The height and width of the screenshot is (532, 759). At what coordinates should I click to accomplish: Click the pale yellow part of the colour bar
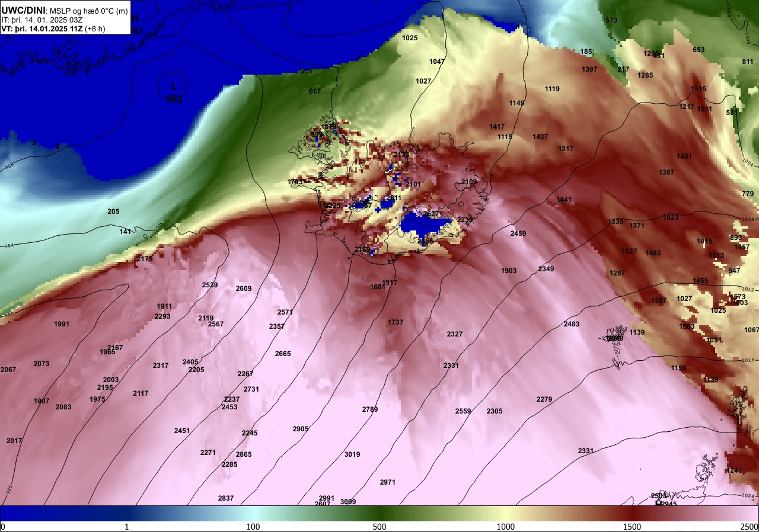pyautogui.click(x=506, y=513)
